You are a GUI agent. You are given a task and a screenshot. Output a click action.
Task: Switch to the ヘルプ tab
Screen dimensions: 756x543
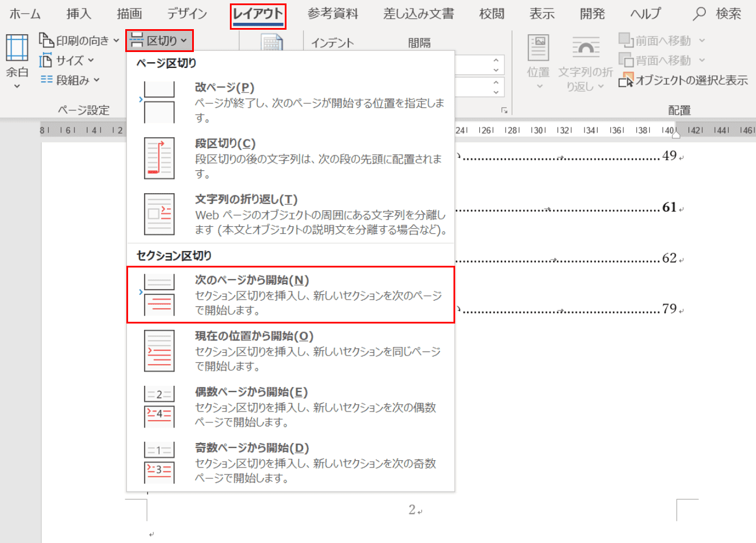click(646, 14)
